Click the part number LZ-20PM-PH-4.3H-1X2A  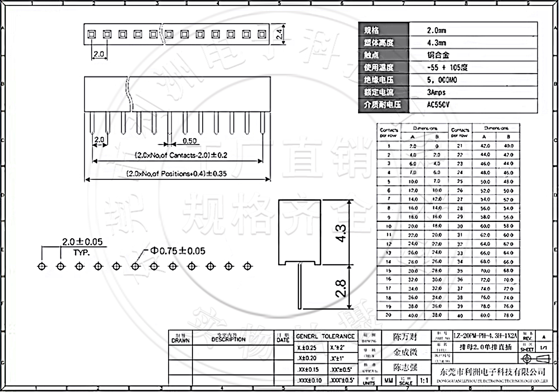[x=485, y=336]
